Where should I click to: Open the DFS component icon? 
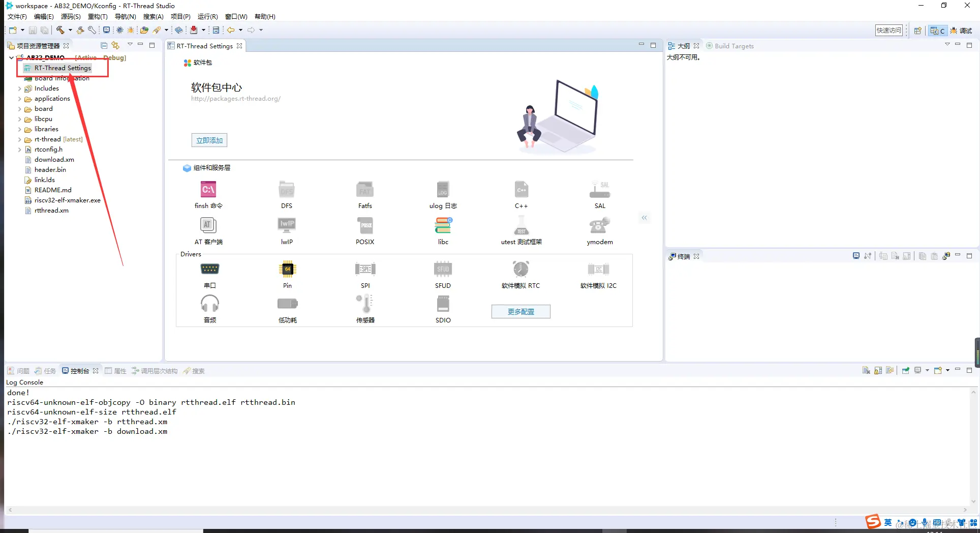pyautogui.click(x=287, y=190)
